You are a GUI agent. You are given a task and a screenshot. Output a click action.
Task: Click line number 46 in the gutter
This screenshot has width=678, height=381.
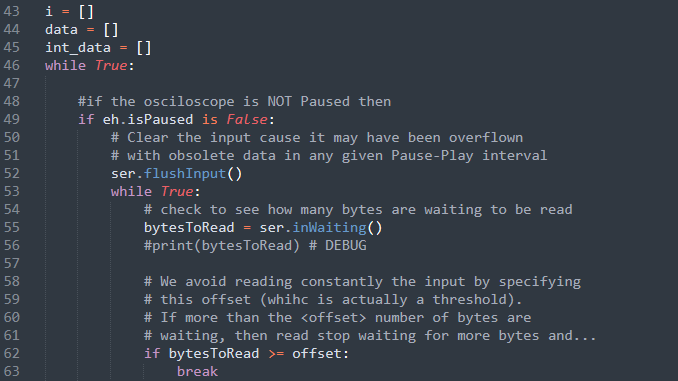[x=12, y=65]
